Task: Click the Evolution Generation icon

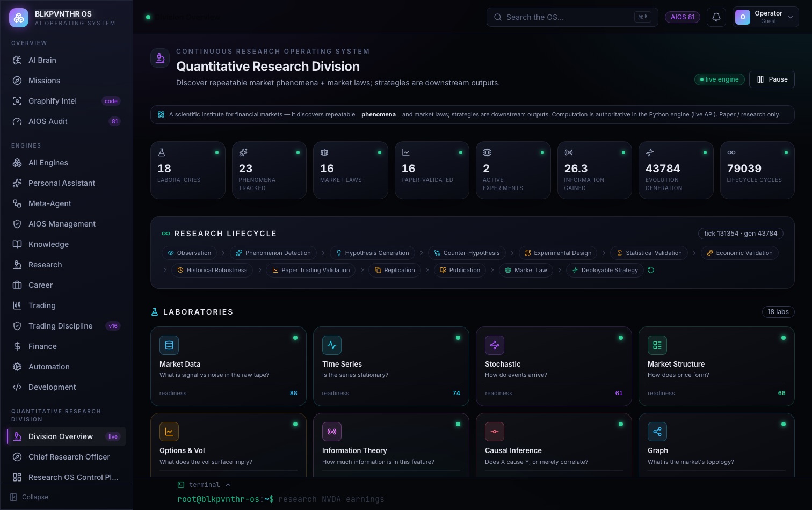Action: 650,152
